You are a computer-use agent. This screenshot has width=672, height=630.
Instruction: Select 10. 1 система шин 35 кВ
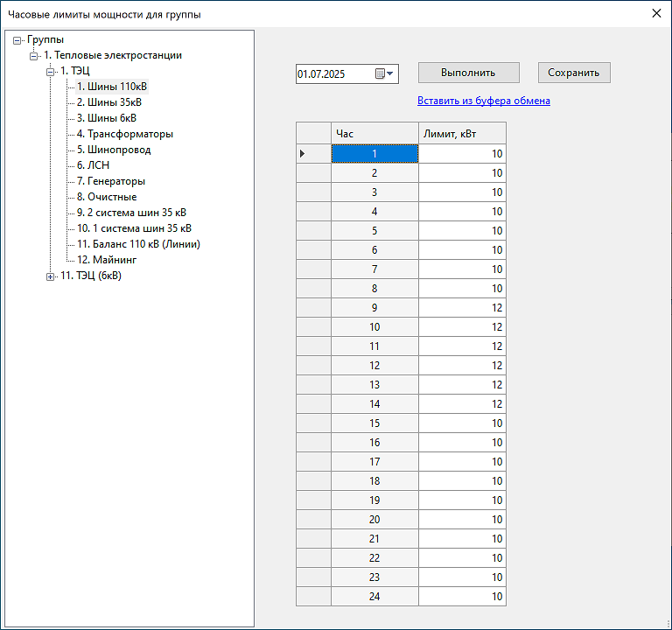point(134,228)
